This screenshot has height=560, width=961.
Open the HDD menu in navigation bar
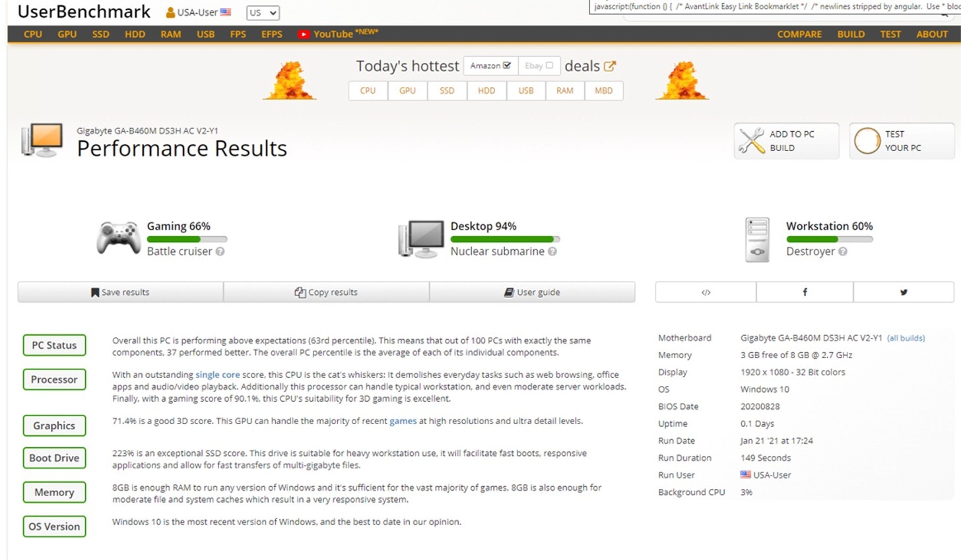click(135, 34)
